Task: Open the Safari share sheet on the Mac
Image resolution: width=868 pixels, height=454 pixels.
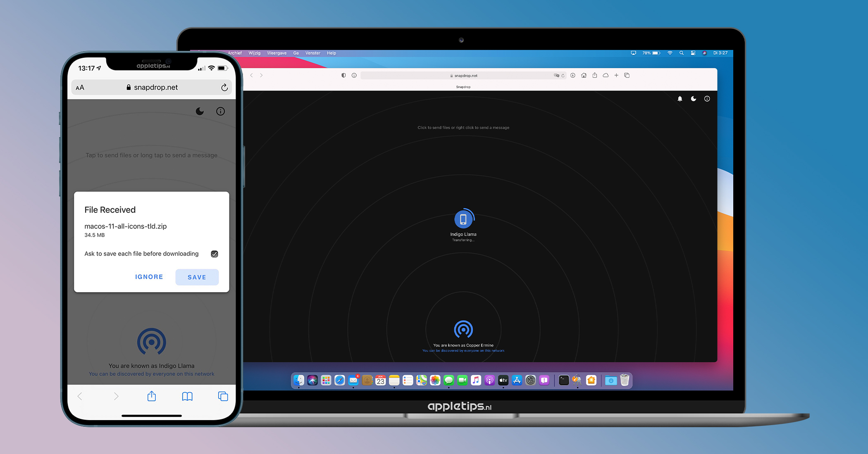Action: pos(594,75)
